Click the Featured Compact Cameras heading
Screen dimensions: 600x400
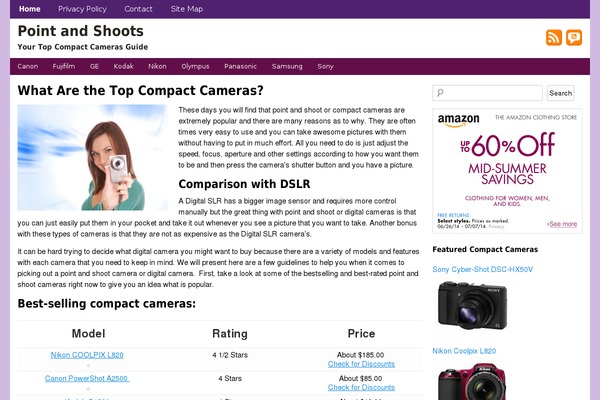tap(485, 249)
